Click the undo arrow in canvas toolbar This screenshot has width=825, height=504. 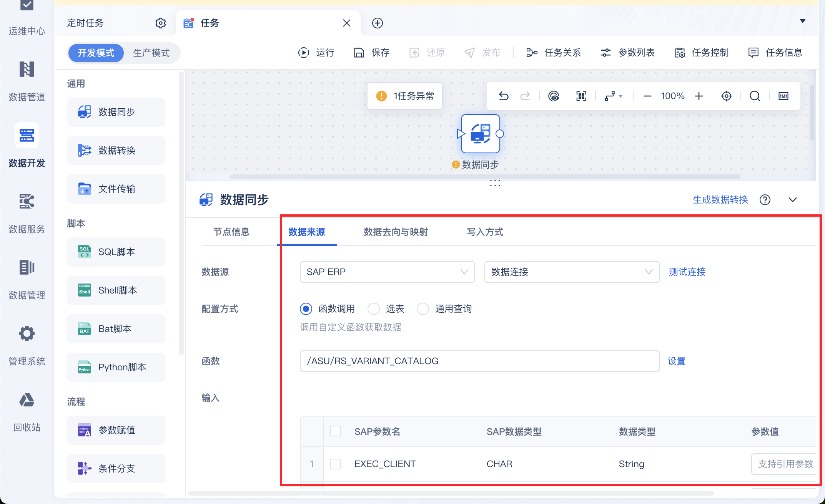pyautogui.click(x=504, y=96)
